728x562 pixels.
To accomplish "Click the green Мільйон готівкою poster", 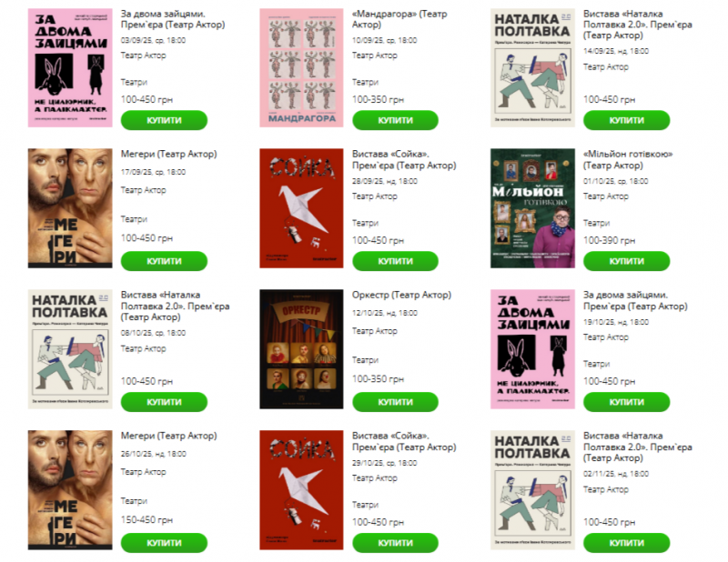I will (532, 208).
